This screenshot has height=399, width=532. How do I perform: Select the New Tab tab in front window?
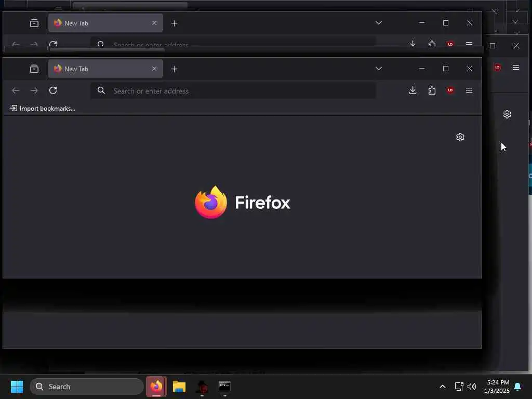click(x=105, y=69)
